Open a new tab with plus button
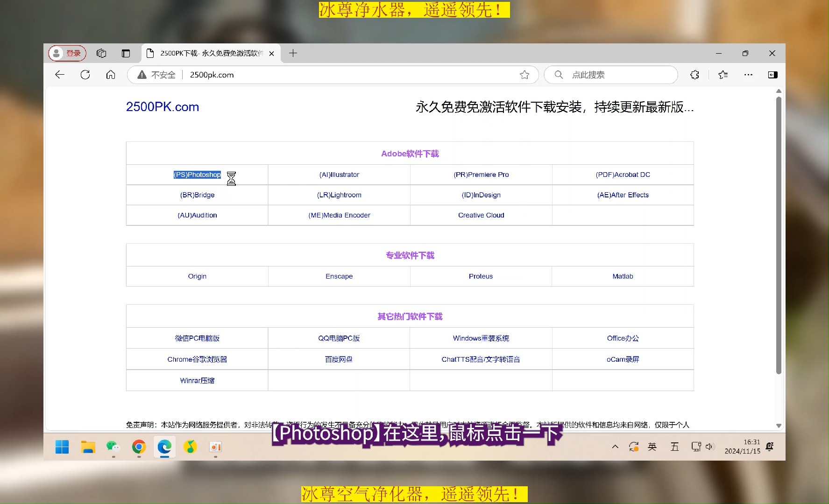 pyautogui.click(x=293, y=53)
